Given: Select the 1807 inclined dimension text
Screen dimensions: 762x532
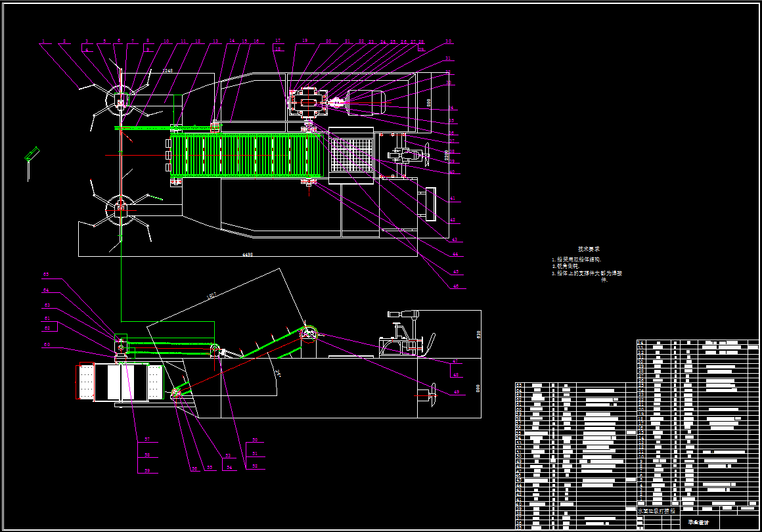Looking at the screenshot, I should [x=212, y=296].
